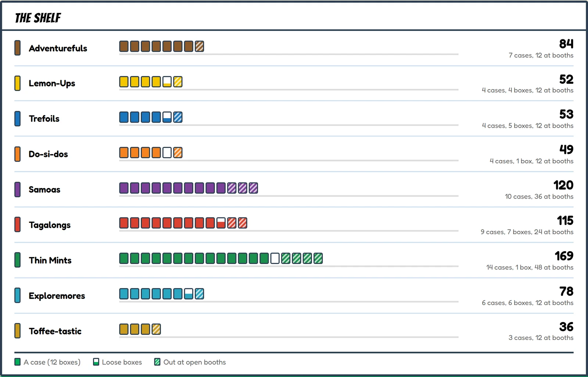Click the Thin Mints cookie name

click(50, 260)
